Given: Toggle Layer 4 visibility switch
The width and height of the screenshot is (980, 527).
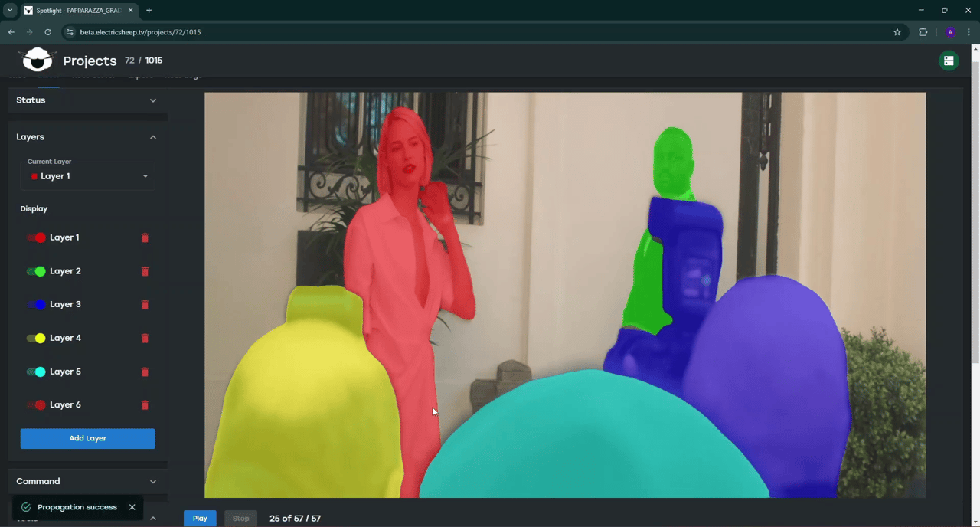Looking at the screenshot, I should click(36, 338).
